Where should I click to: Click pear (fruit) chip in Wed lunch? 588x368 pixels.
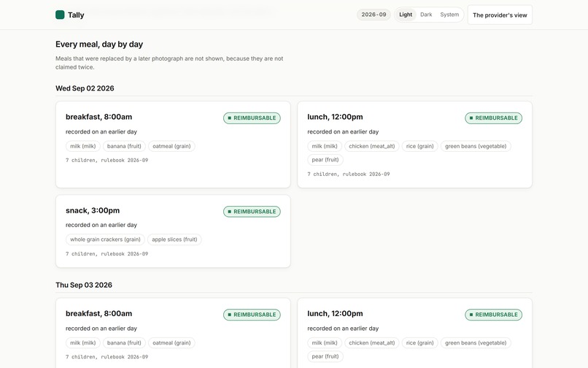tap(325, 160)
